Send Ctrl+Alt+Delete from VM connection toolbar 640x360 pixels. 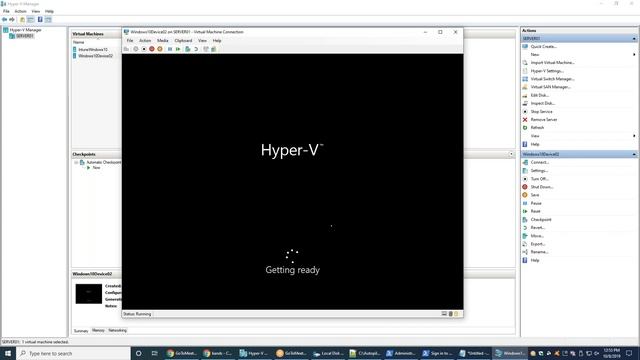(127, 49)
